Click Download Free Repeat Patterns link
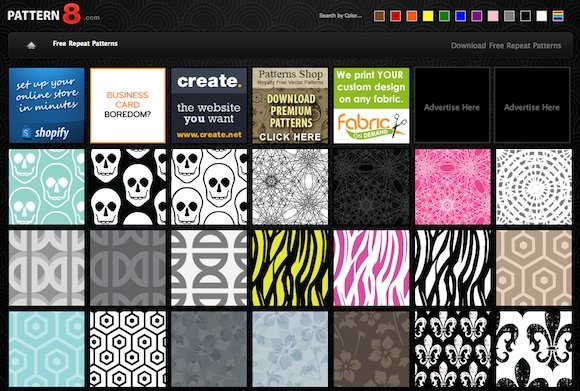 click(506, 45)
